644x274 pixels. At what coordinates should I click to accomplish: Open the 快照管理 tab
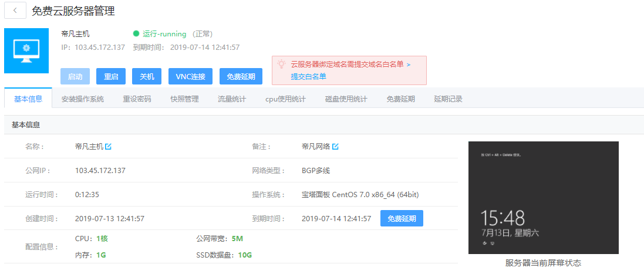click(184, 99)
